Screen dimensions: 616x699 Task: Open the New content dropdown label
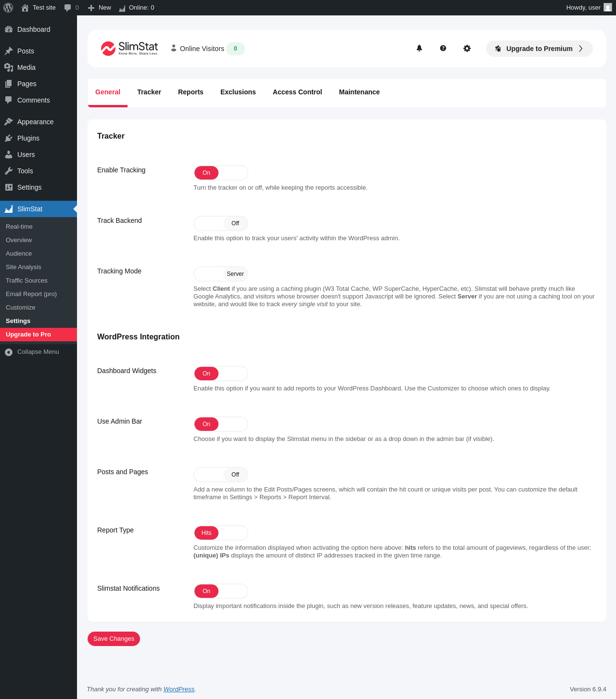105,8
